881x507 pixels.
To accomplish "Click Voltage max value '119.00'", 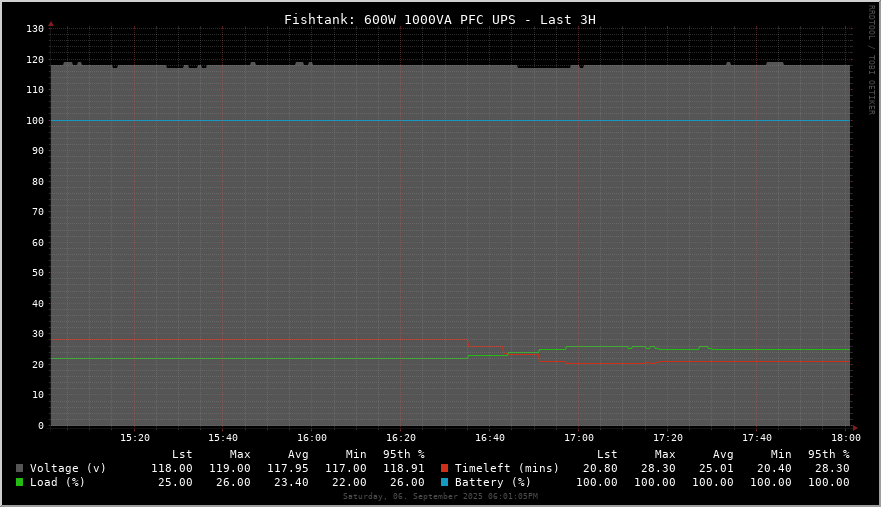I will coord(230,468).
